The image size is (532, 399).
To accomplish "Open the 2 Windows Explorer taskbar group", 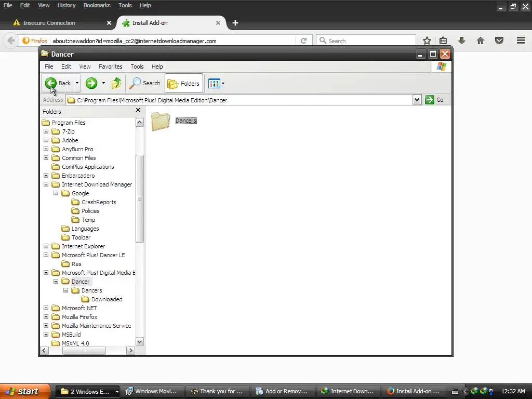I will click(87, 391).
